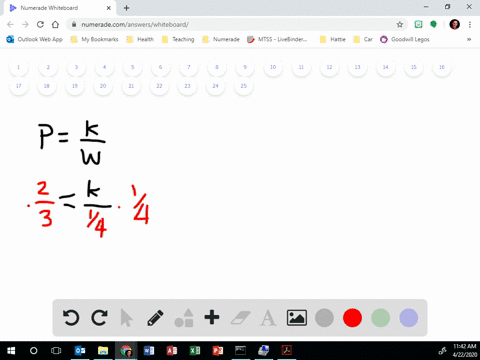
Task: Choose the green color swatch
Action: click(x=380, y=318)
